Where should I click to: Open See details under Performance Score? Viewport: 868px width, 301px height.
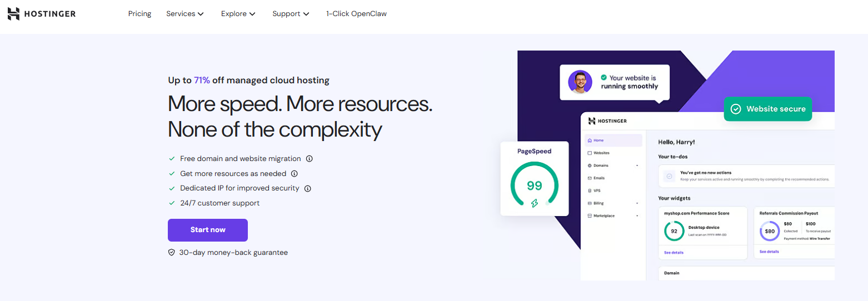click(x=674, y=253)
